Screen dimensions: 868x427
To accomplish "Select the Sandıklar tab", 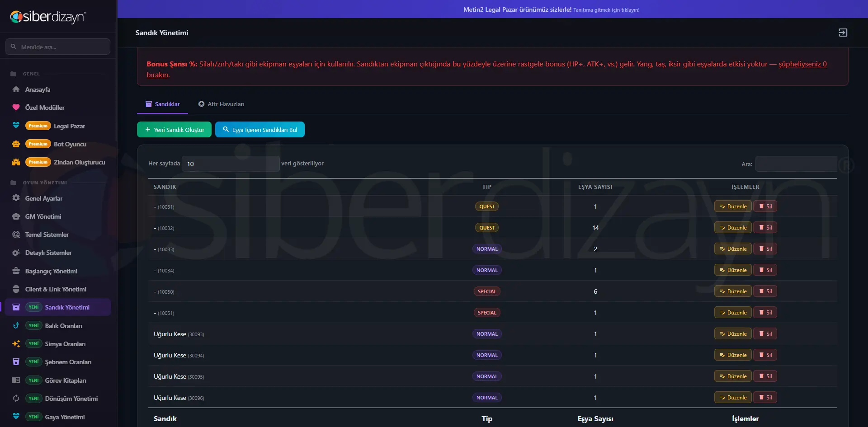I will click(162, 104).
